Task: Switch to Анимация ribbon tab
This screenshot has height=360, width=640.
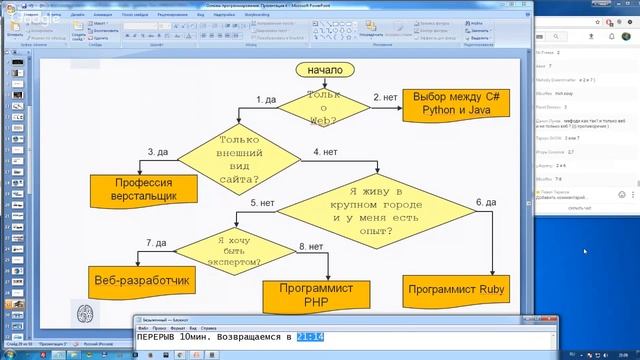Action: coord(103,15)
